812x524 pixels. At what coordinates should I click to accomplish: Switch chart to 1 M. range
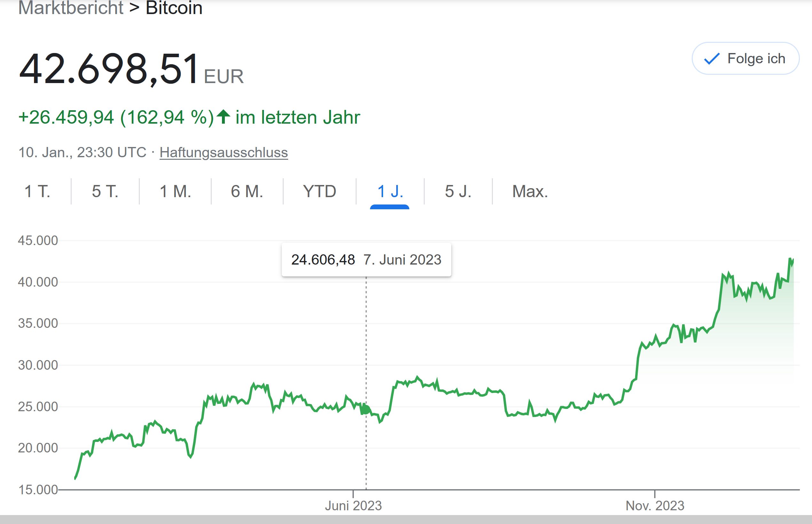point(175,191)
